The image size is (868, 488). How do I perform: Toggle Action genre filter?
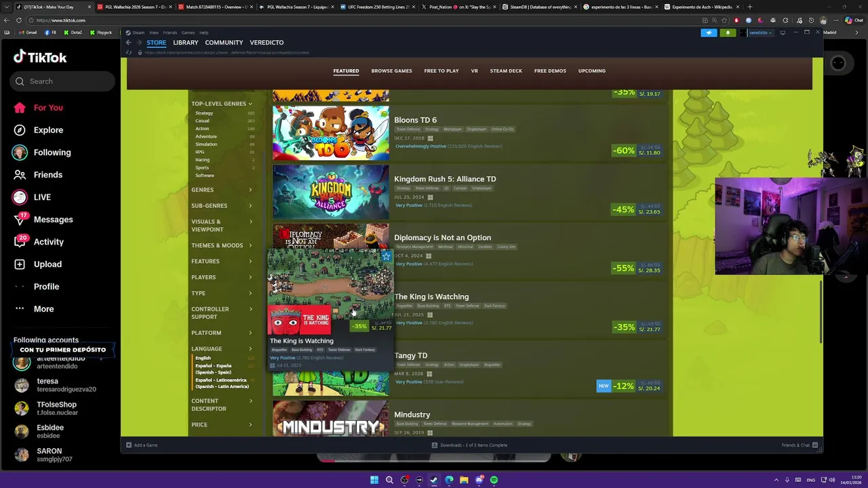point(202,129)
